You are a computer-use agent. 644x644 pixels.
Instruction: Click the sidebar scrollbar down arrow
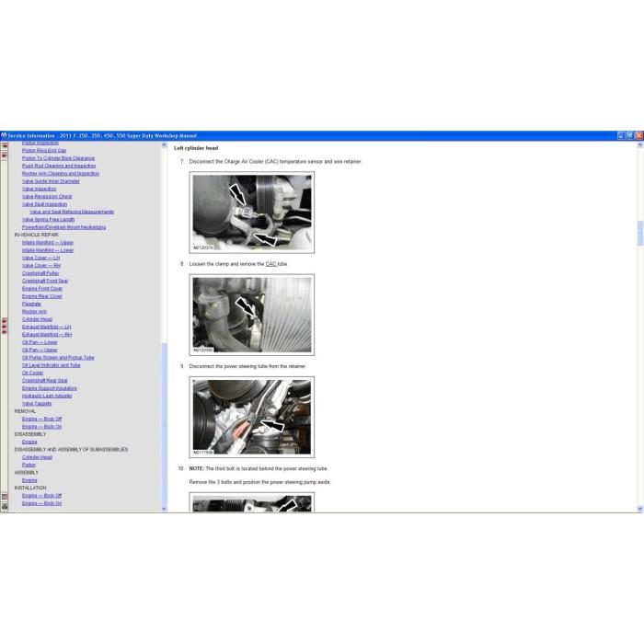click(165, 509)
